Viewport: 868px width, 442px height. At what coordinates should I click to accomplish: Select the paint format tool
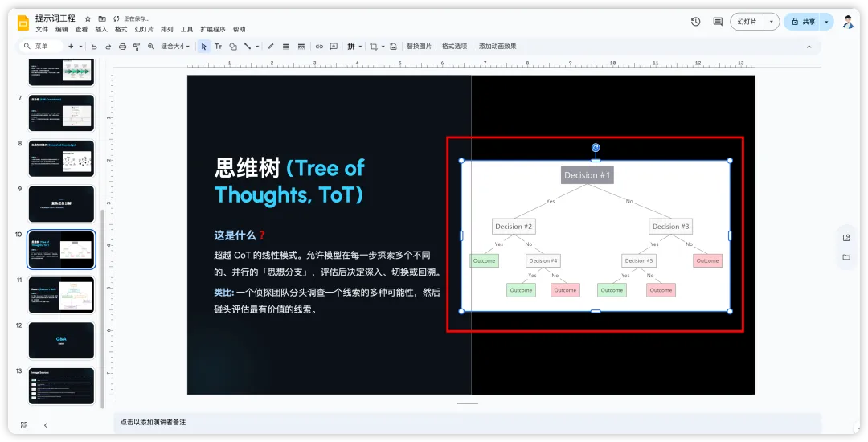(x=137, y=47)
